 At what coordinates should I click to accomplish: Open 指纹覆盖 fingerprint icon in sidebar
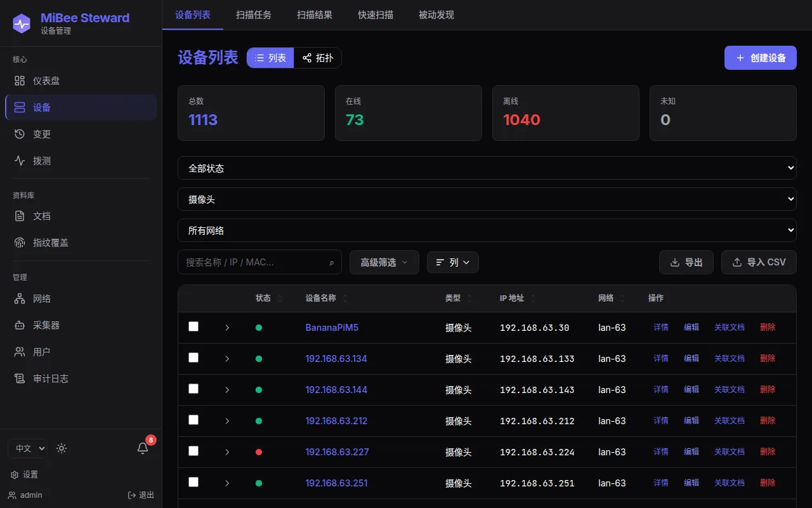[x=20, y=243]
